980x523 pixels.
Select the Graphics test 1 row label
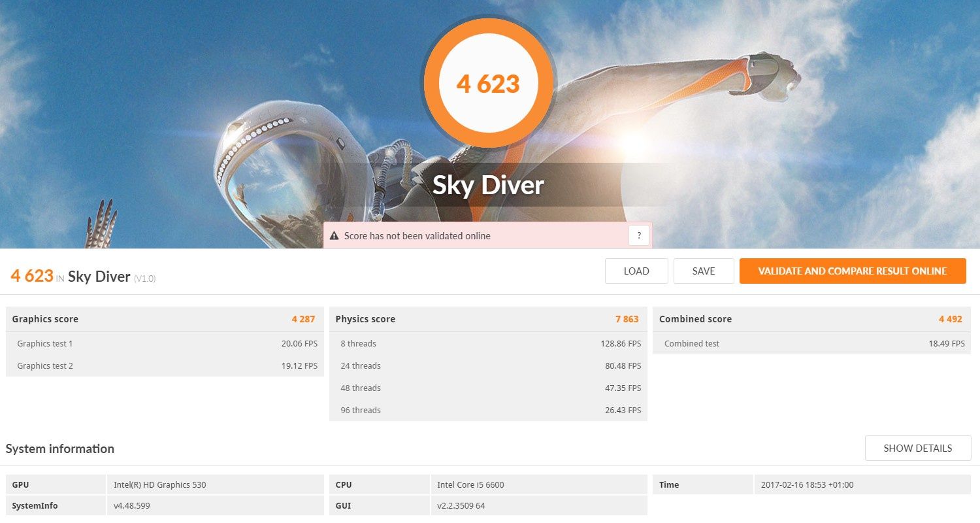pos(45,343)
